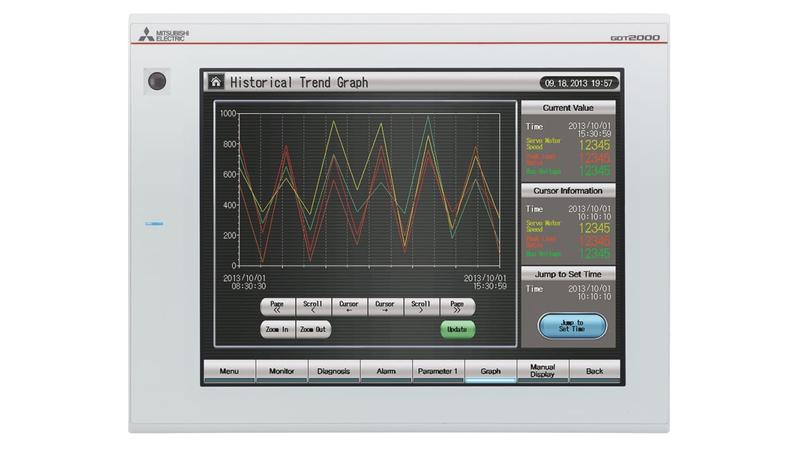
Task: Open the Menu tab
Action: (229, 371)
